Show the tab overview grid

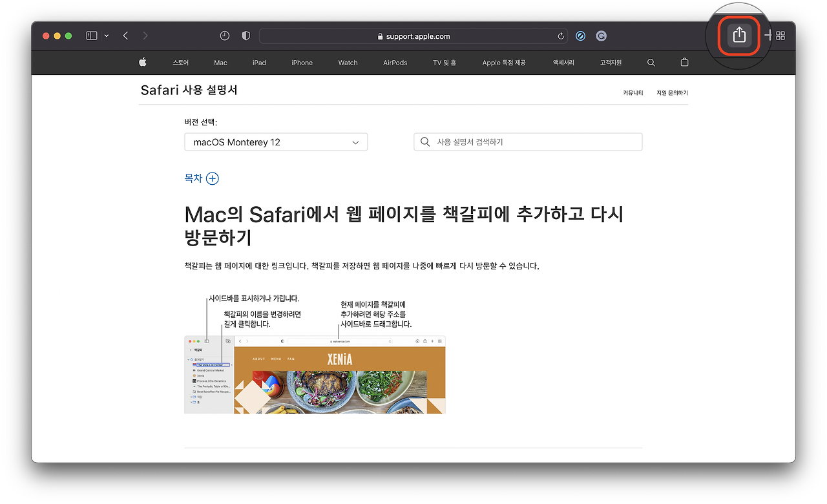780,36
